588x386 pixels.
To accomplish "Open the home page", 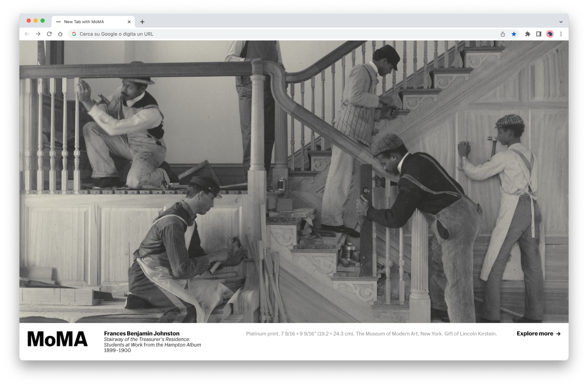I will tap(60, 34).
